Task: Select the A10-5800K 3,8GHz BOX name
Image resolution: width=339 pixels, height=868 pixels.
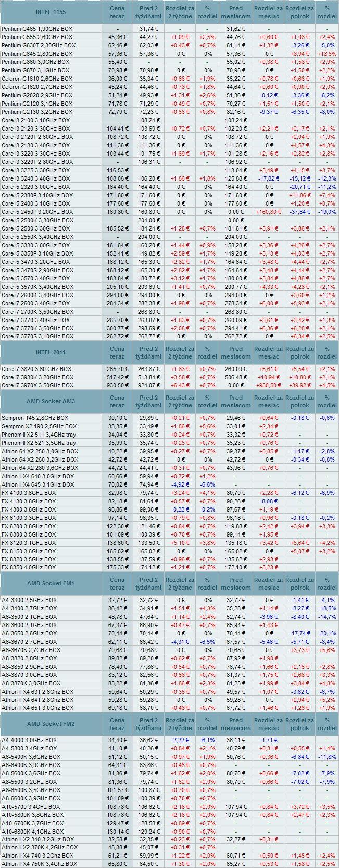Action: [x=33, y=815]
